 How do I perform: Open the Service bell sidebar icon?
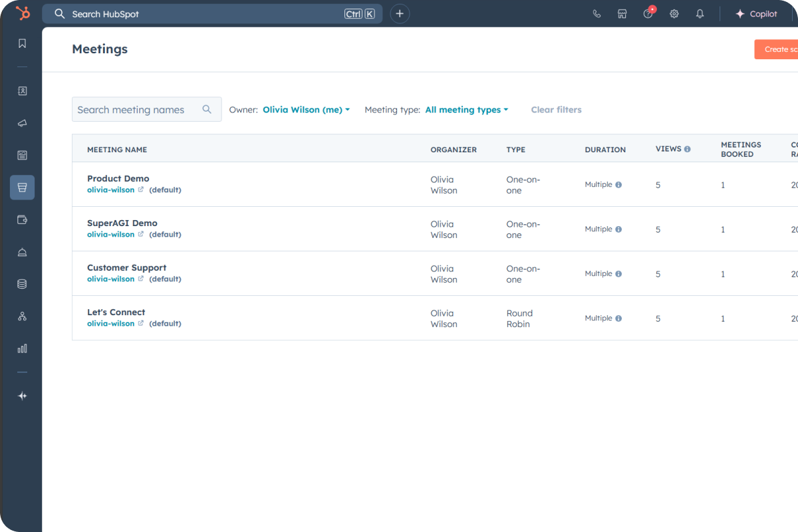pos(22,252)
